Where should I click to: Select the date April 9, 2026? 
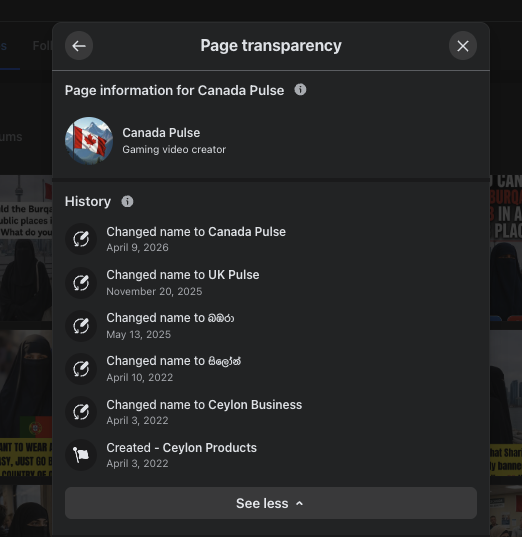pyautogui.click(x=137, y=248)
